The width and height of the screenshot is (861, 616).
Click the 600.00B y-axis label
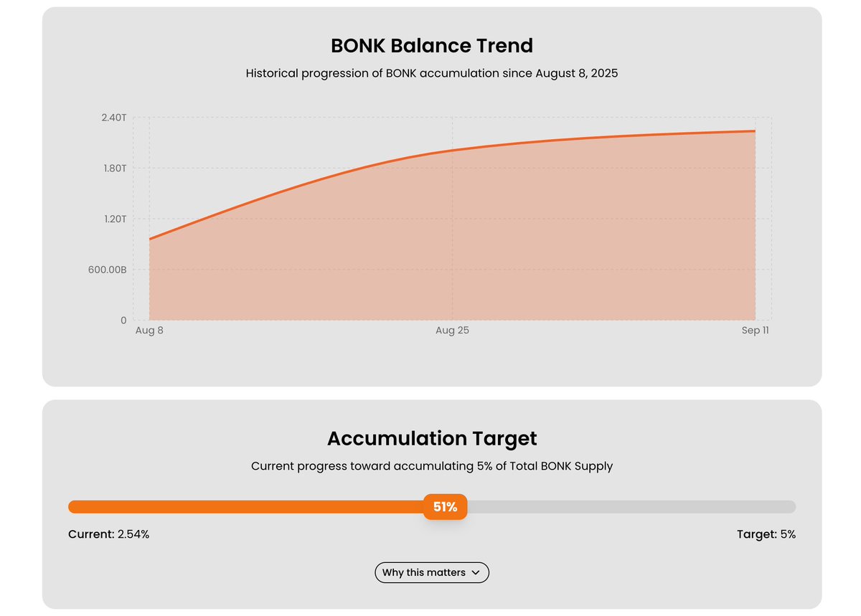(x=108, y=270)
